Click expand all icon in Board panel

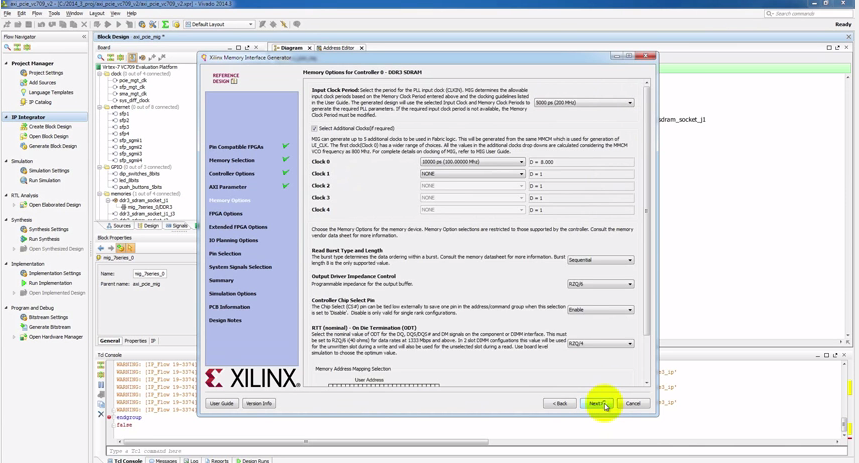(x=121, y=57)
